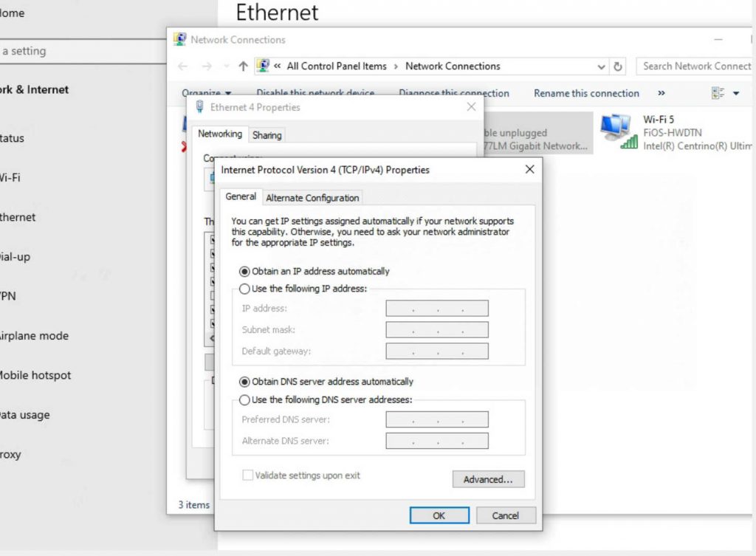This screenshot has width=756, height=556.
Task: Select the Wi-Fi 5 adapter icon
Action: pyautogui.click(x=615, y=129)
